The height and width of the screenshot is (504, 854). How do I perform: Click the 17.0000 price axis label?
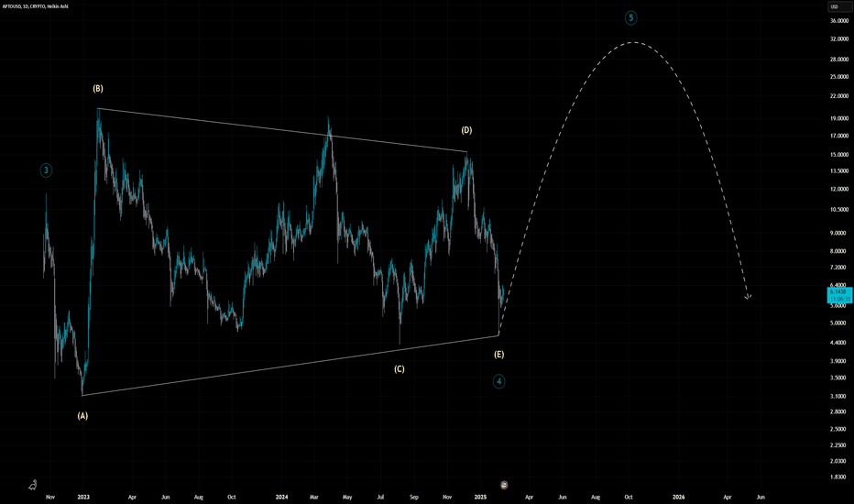tap(839, 136)
